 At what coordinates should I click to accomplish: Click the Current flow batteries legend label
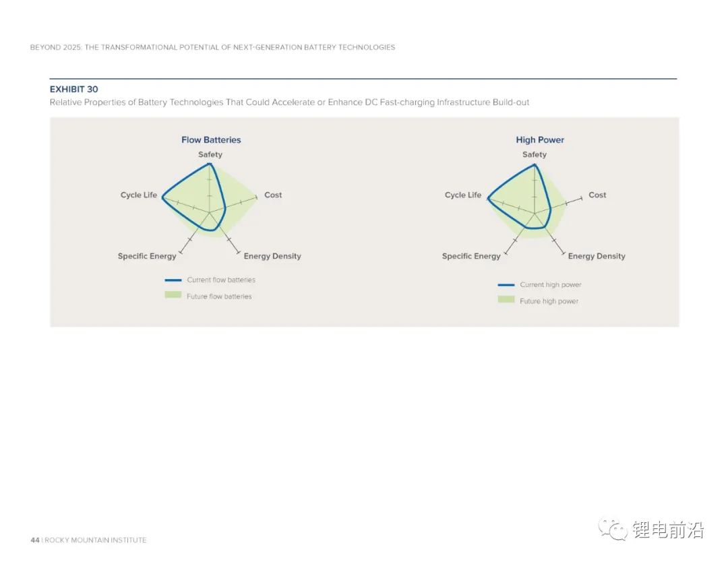pyautogui.click(x=221, y=280)
